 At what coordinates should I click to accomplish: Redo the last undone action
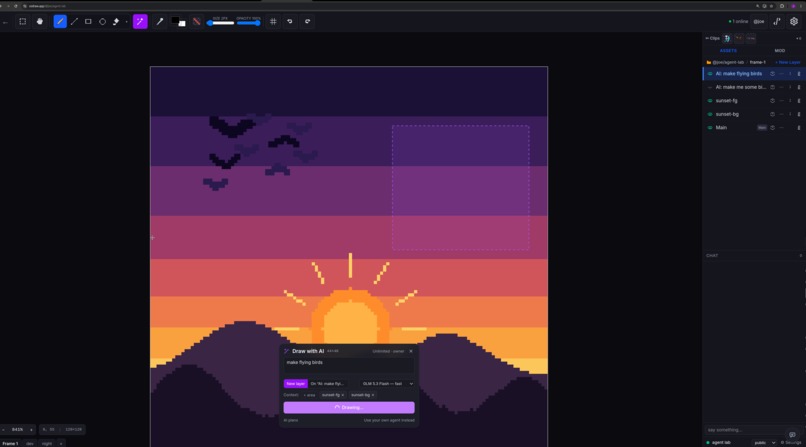[307, 22]
